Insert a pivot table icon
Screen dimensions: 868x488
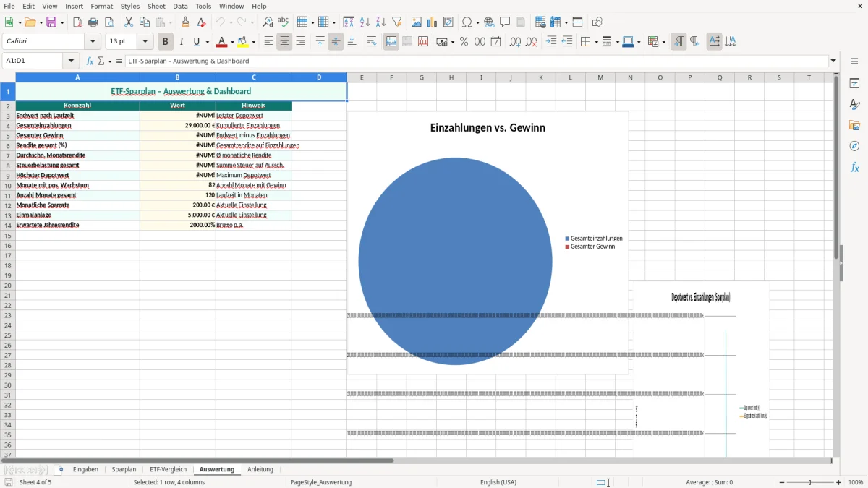click(x=448, y=22)
